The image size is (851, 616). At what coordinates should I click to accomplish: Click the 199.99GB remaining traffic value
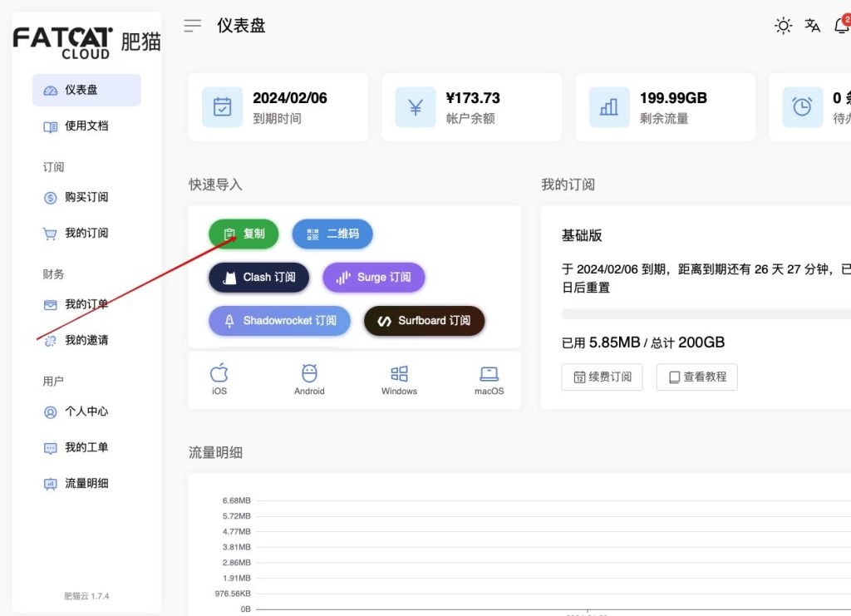673,98
